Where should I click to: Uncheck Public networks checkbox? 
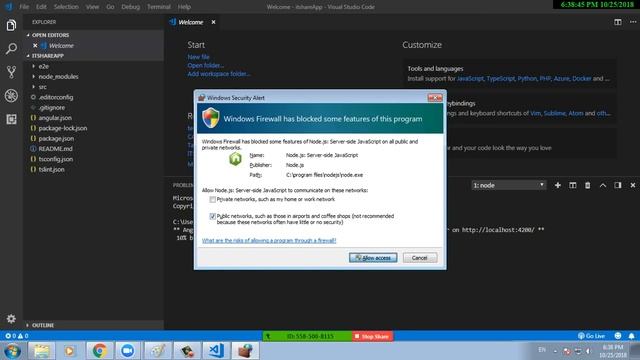click(212, 216)
